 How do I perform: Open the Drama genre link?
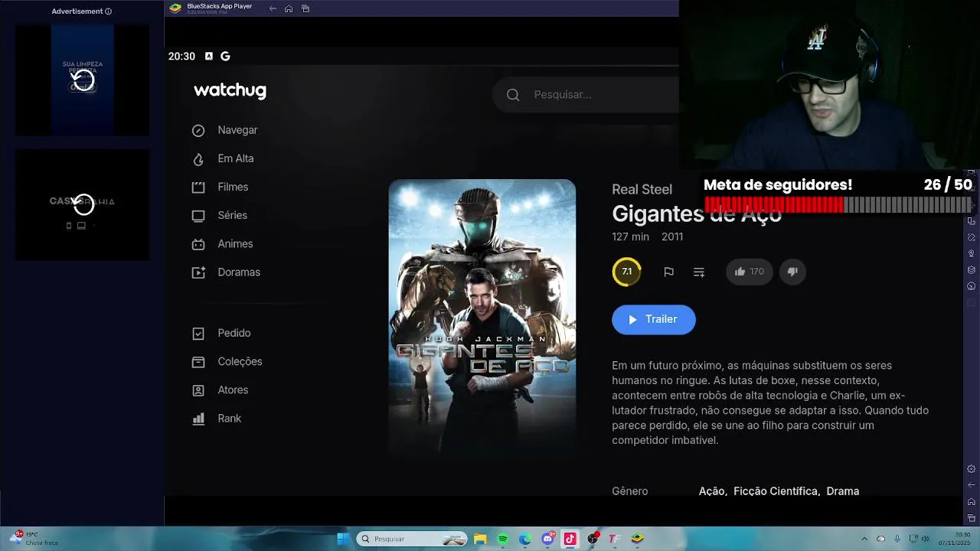click(x=843, y=491)
